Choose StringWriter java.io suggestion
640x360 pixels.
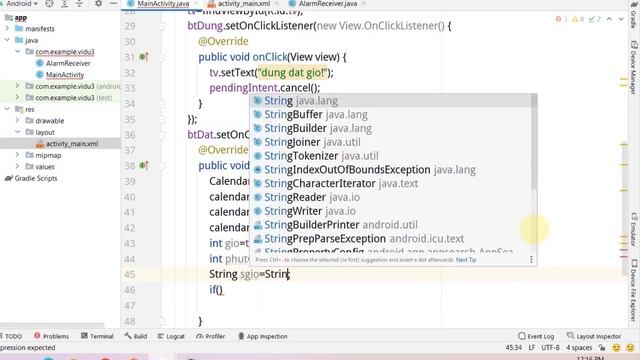point(391,211)
